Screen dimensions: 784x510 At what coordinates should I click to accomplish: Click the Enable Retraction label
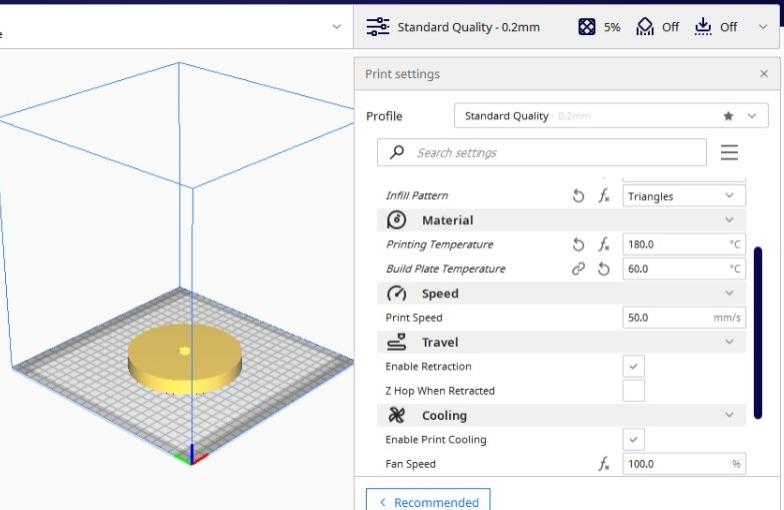point(428,366)
